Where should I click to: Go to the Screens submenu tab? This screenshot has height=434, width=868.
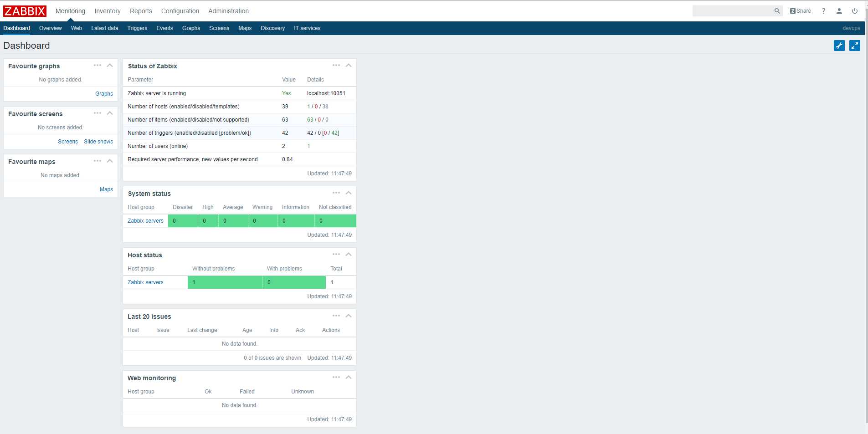tap(219, 28)
